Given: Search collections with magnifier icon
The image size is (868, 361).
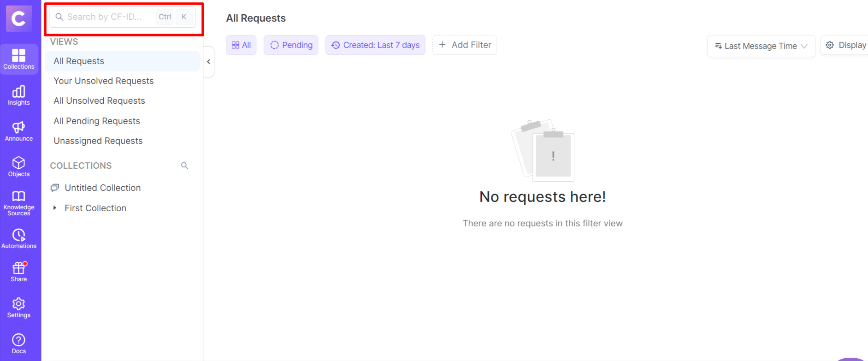Looking at the screenshot, I should pos(185,166).
